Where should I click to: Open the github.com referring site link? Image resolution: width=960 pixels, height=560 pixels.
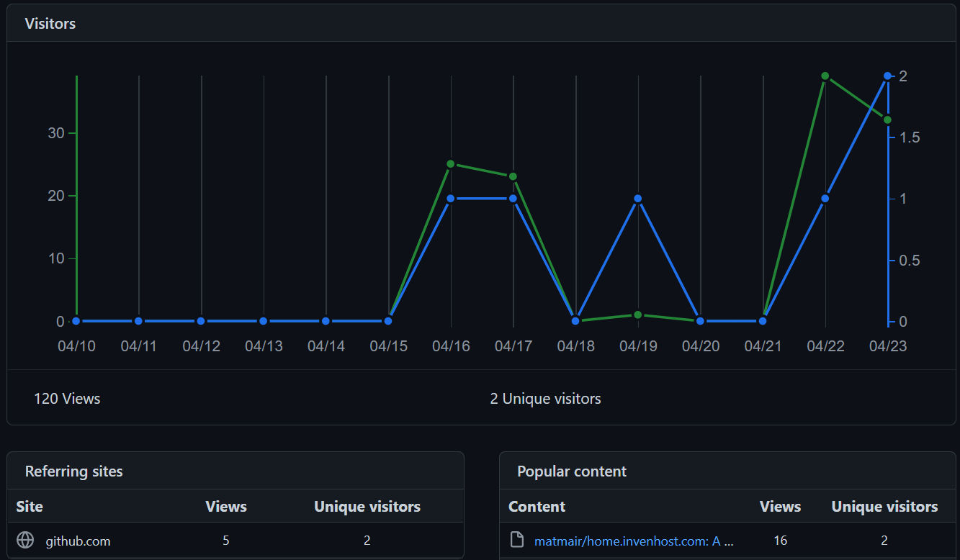click(77, 541)
